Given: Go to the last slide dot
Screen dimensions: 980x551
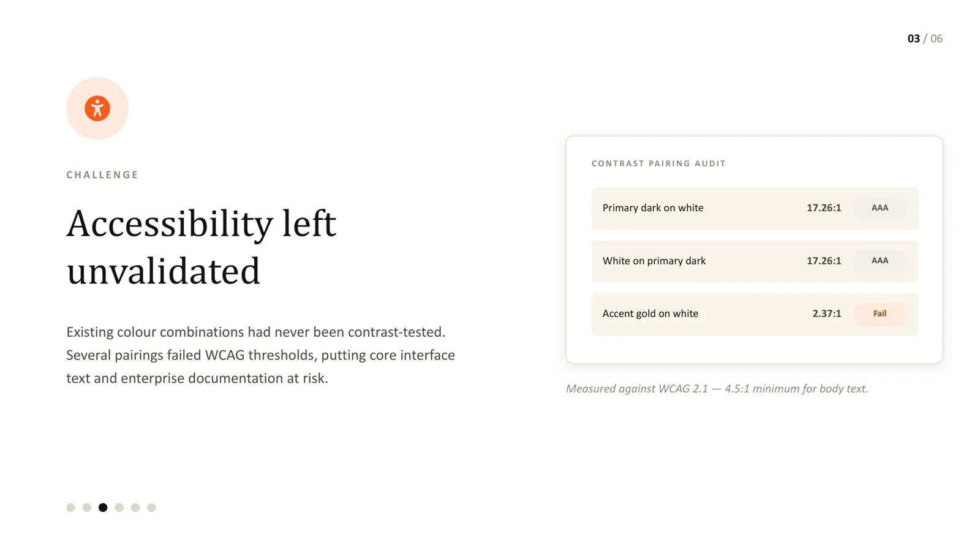Looking at the screenshot, I should 152,508.
